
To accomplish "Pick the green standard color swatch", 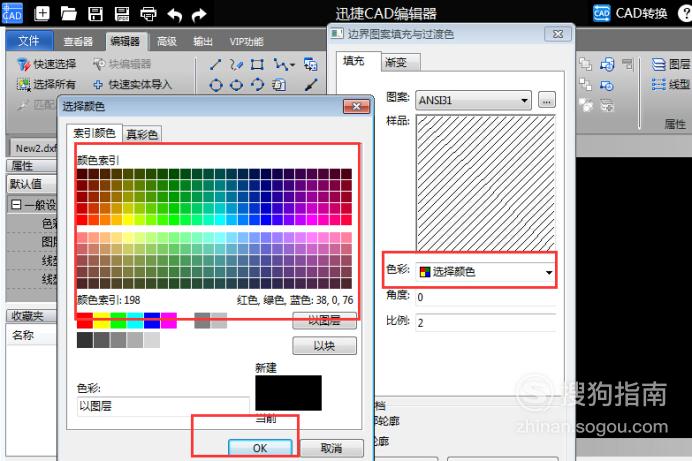I will click(118, 321).
